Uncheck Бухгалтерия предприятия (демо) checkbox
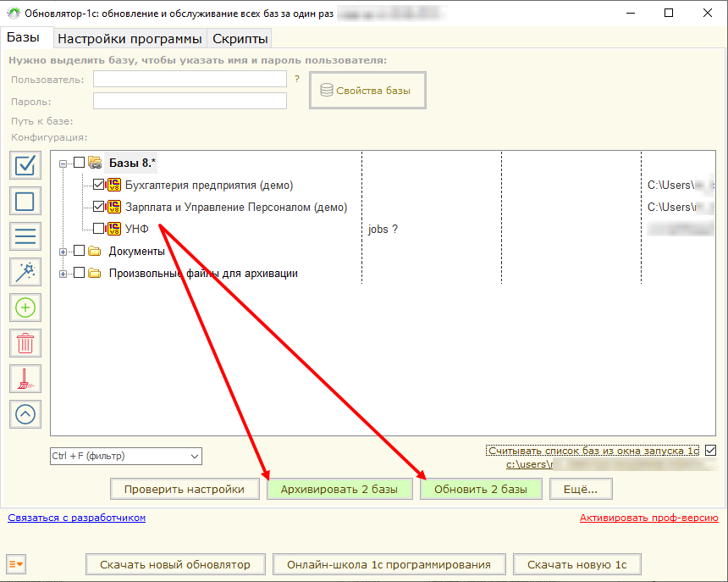Screen dimensions: 728x582 (98, 185)
